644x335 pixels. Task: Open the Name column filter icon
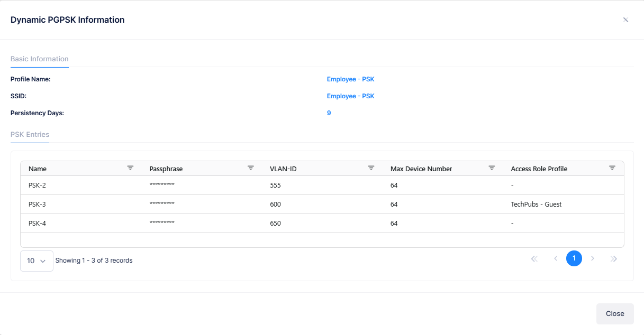coord(130,168)
